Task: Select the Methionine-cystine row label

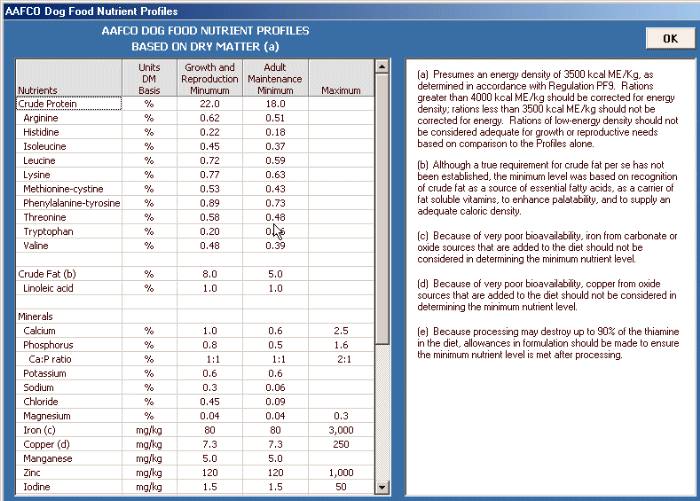Action: click(63, 189)
